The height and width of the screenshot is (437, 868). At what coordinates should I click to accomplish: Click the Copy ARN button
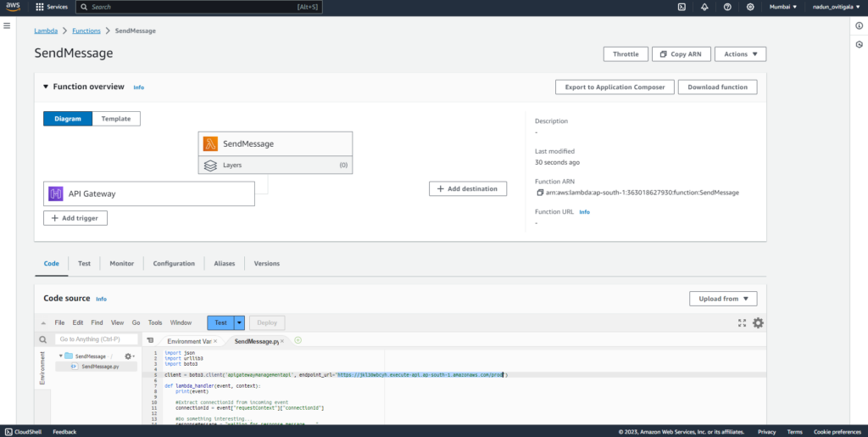point(682,54)
